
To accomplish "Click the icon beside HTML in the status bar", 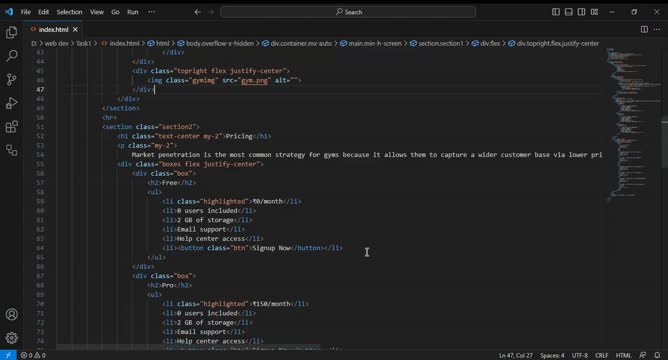I will point(642,355).
